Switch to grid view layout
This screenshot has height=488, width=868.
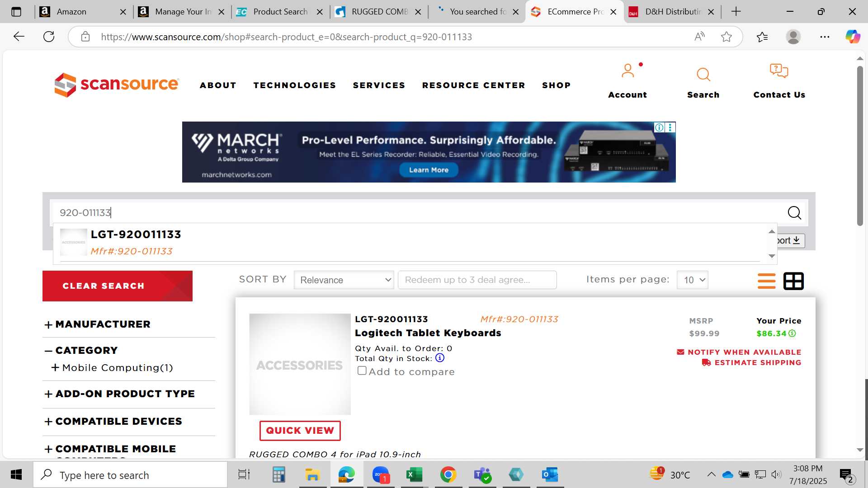[x=793, y=281]
